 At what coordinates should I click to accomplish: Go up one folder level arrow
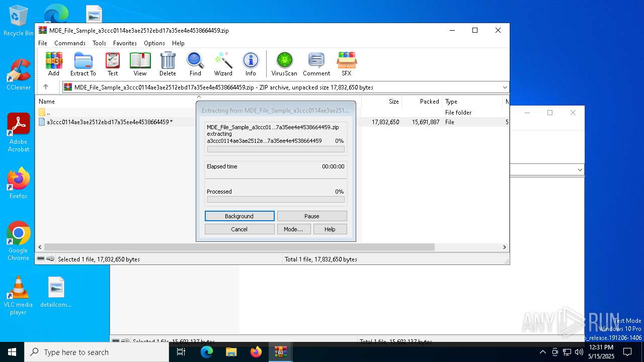[46, 87]
